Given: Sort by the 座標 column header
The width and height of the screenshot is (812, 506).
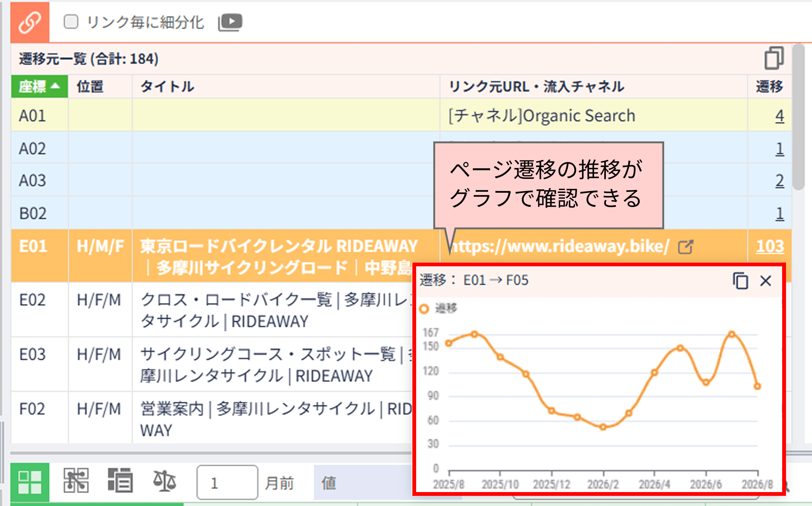Looking at the screenshot, I should coord(40,87).
